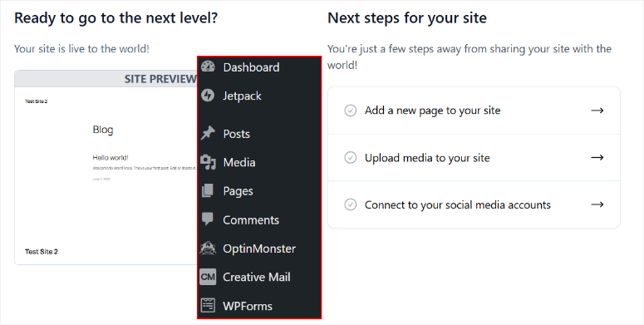Click 'Your site is live to the world!' text

81,49
